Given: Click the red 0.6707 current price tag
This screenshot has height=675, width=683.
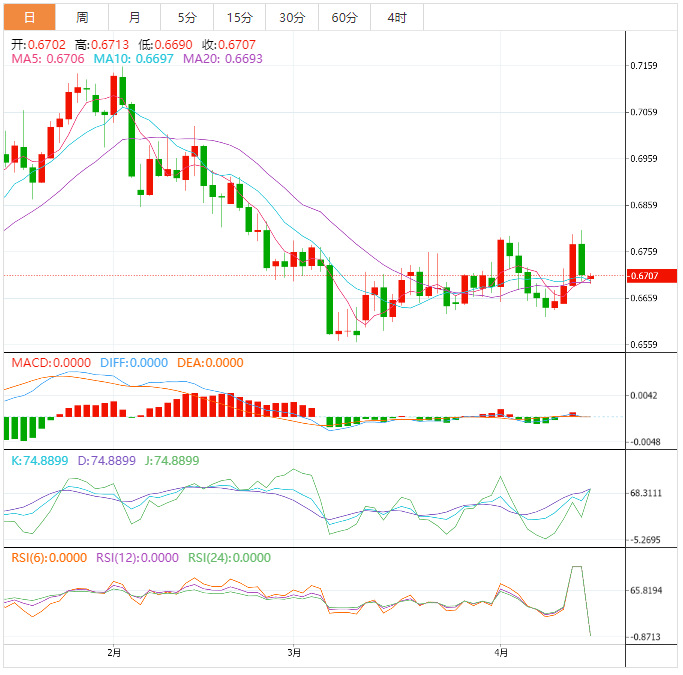Looking at the screenshot, I should [651, 276].
